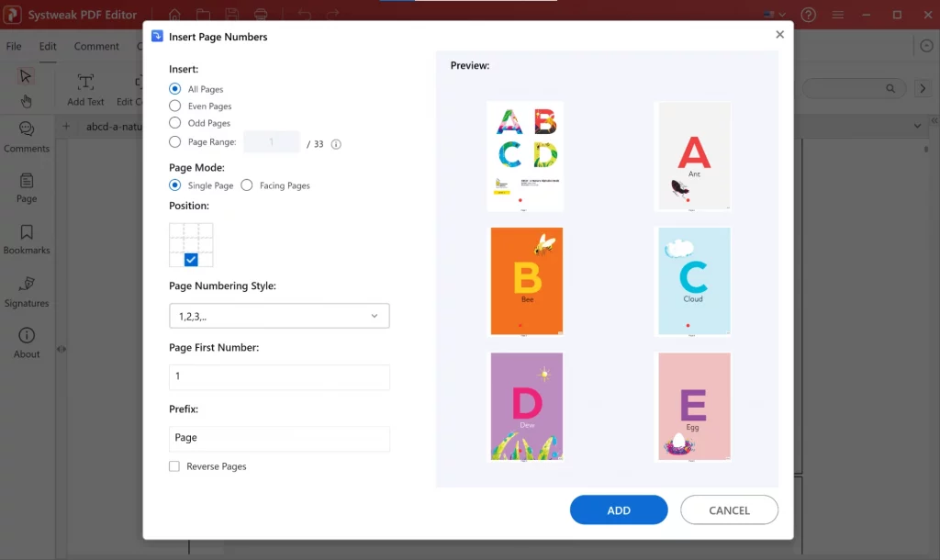This screenshot has height=560, width=940.
Task: Check the Reverse Pages checkbox
Action: point(173,466)
